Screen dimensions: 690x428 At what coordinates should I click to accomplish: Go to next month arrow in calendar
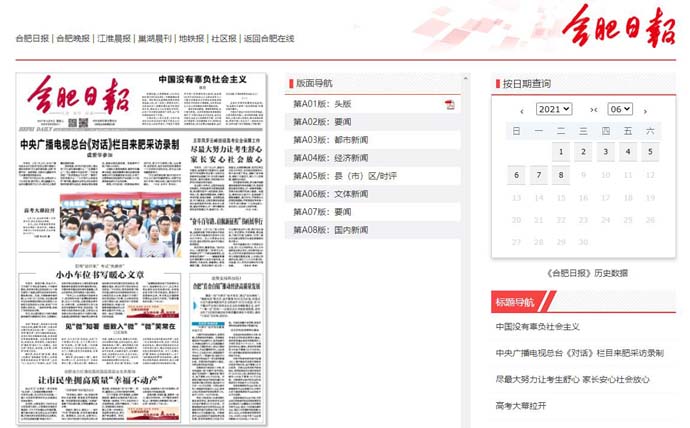point(645,111)
